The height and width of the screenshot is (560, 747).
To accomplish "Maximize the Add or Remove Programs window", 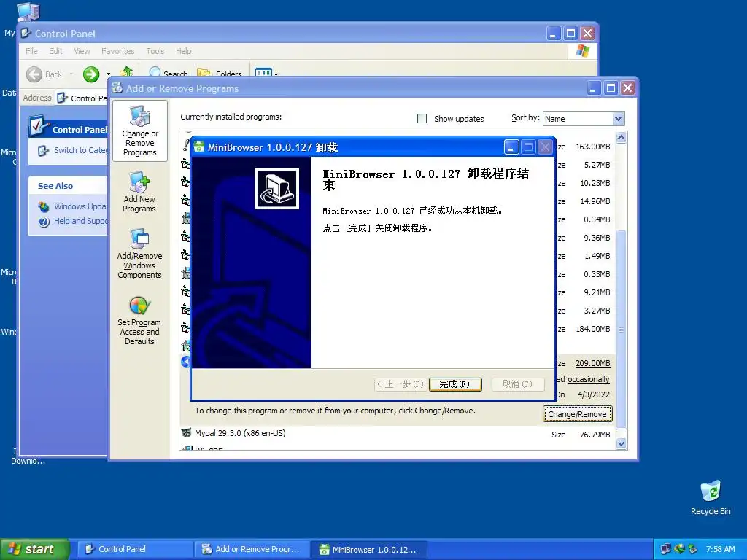I will [x=611, y=88].
